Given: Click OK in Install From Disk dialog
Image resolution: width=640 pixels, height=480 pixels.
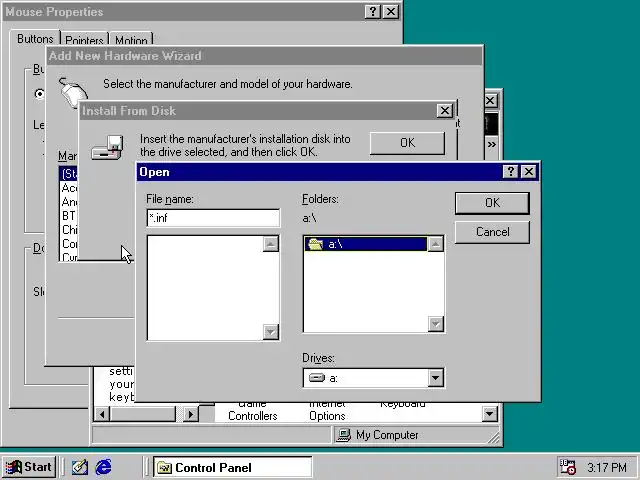Looking at the screenshot, I should 407,143.
